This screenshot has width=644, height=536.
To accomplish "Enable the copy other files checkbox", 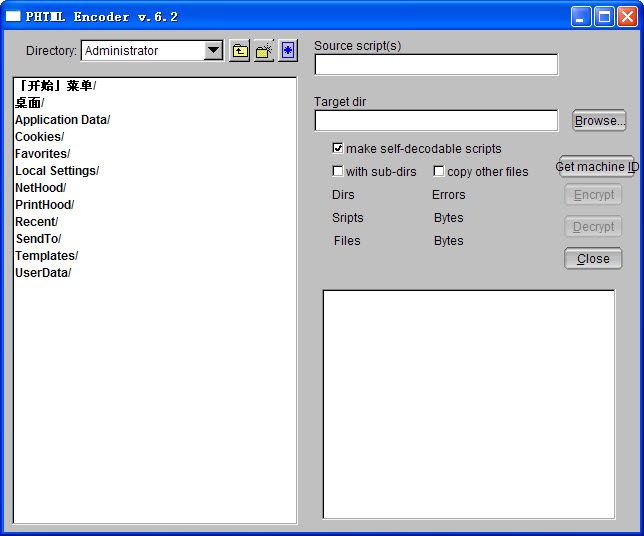I will pyautogui.click(x=439, y=171).
